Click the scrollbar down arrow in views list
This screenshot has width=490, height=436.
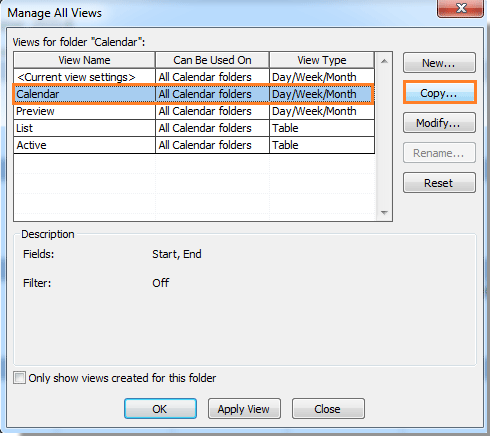[x=384, y=212]
